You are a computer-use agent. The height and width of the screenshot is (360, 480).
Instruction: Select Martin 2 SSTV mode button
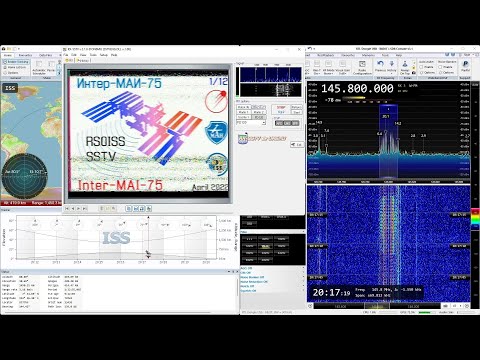258,112
